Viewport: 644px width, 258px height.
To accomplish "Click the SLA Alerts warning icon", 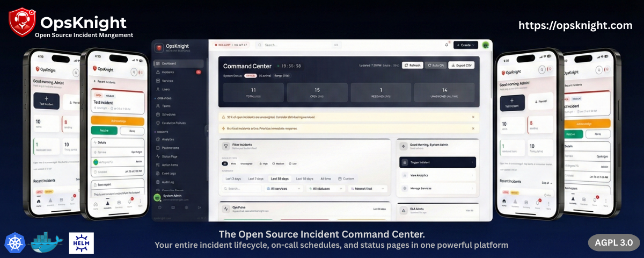I will pos(404,210).
